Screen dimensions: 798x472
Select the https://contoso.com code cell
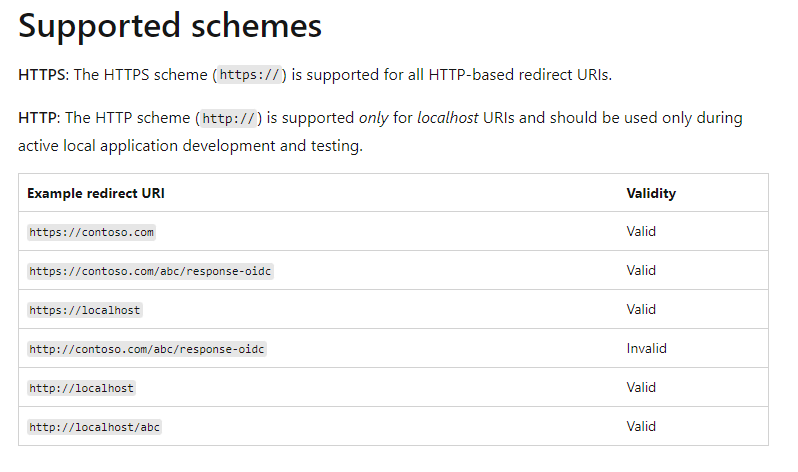tap(91, 232)
